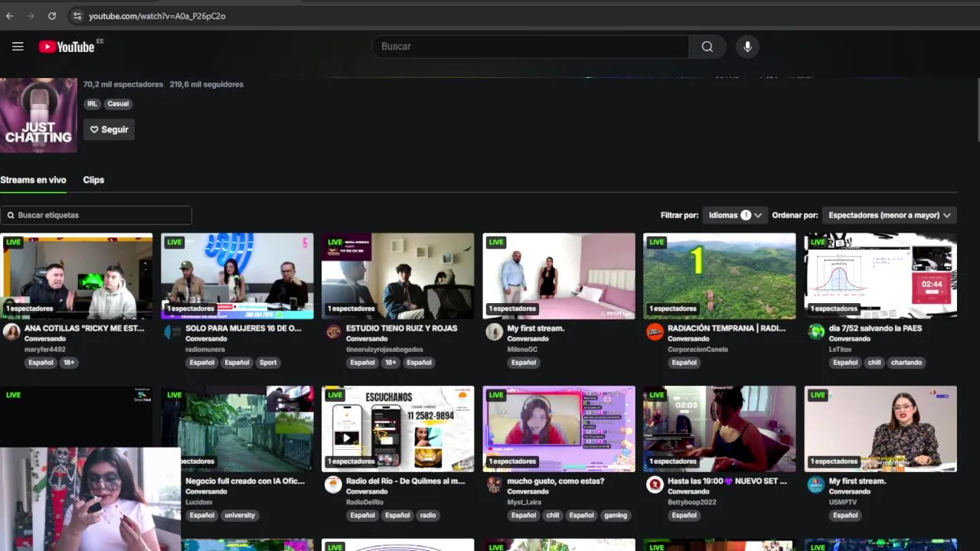This screenshot has height=551, width=980.
Task: Open the ANA COTILLAS stream thumbnail
Action: click(x=77, y=275)
